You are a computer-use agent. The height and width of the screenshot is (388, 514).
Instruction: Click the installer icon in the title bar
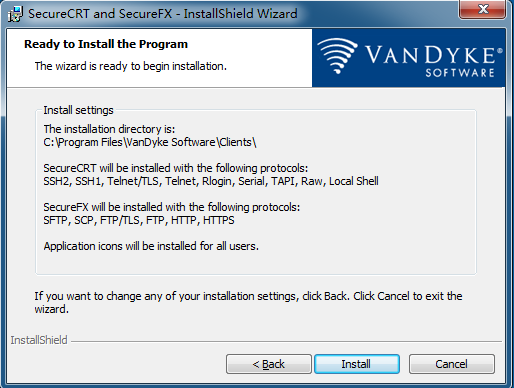click(x=15, y=14)
